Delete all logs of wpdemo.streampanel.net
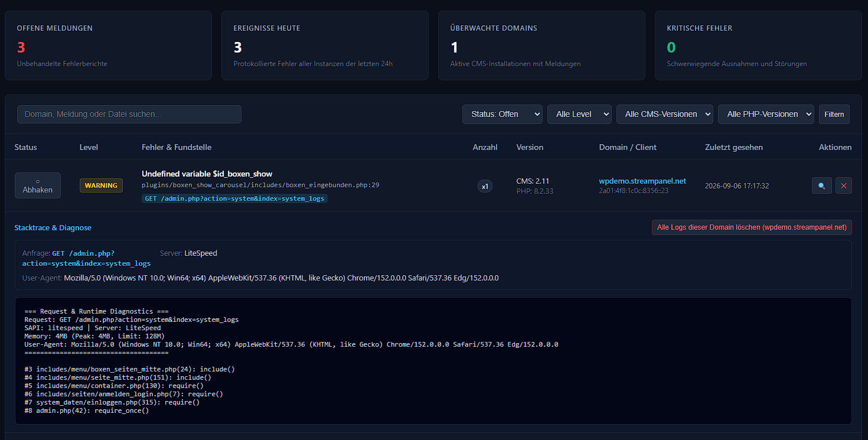The image size is (868, 440). tap(752, 227)
